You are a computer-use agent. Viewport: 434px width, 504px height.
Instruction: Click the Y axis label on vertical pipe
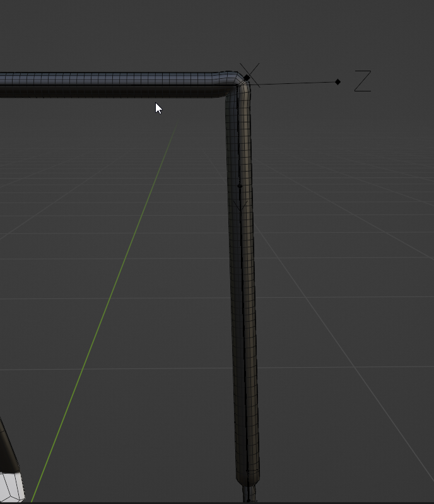(x=240, y=207)
